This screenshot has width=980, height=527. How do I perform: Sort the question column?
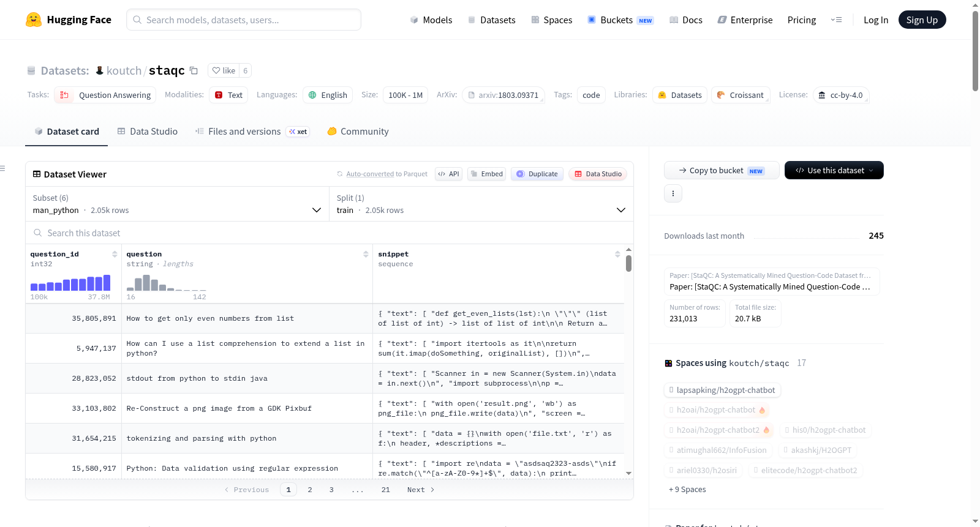coord(366,254)
